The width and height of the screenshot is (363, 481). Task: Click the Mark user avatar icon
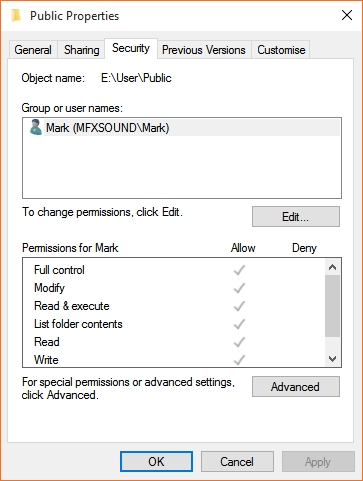coord(35,127)
